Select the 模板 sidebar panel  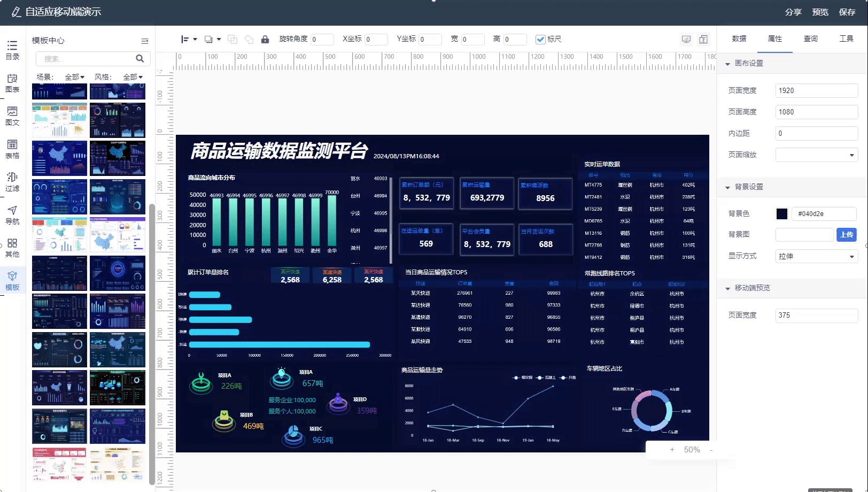tap(12, 281)
